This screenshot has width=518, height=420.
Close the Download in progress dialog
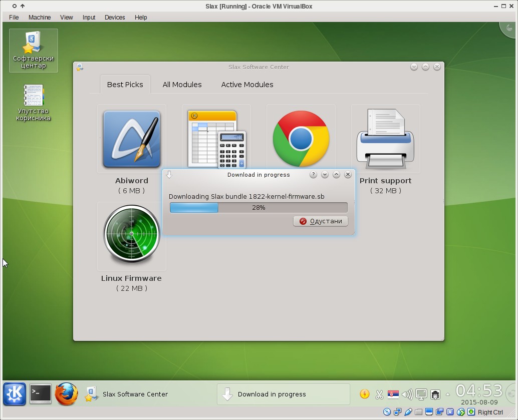point(348,175)
